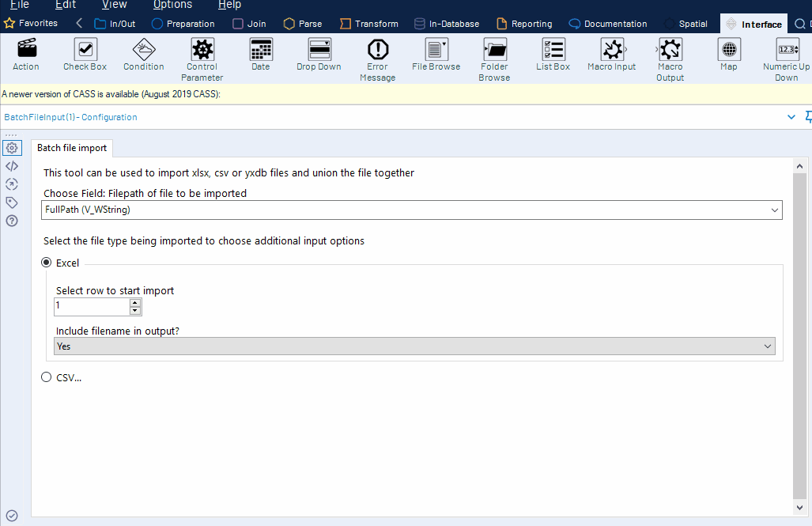Increase the start import row with the stepper
Viewport: 812px width, 526px height.
pyautogui.click(x=134, y=303)
